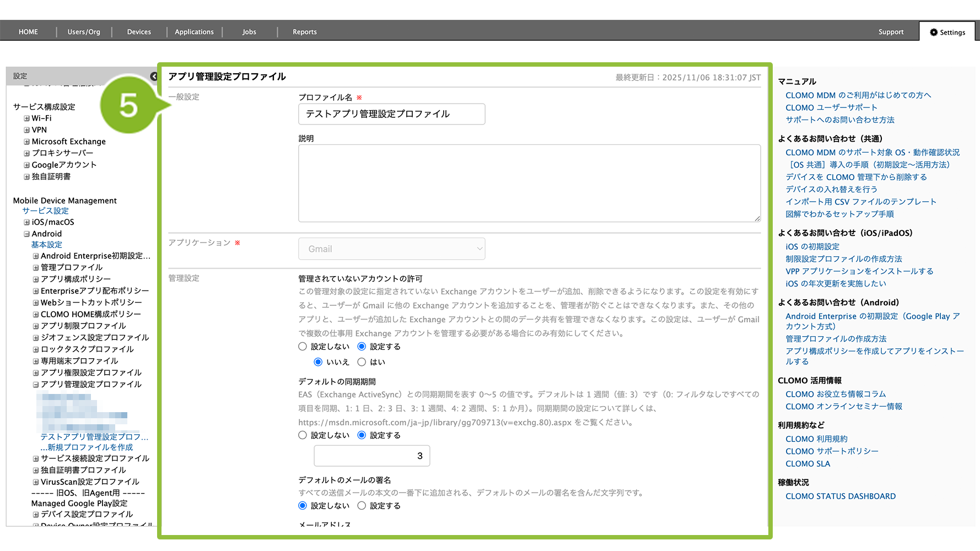This screenshot has width=980, height=551.
Task: Click the Settings gear icon
Action: [x=934, y=33]
